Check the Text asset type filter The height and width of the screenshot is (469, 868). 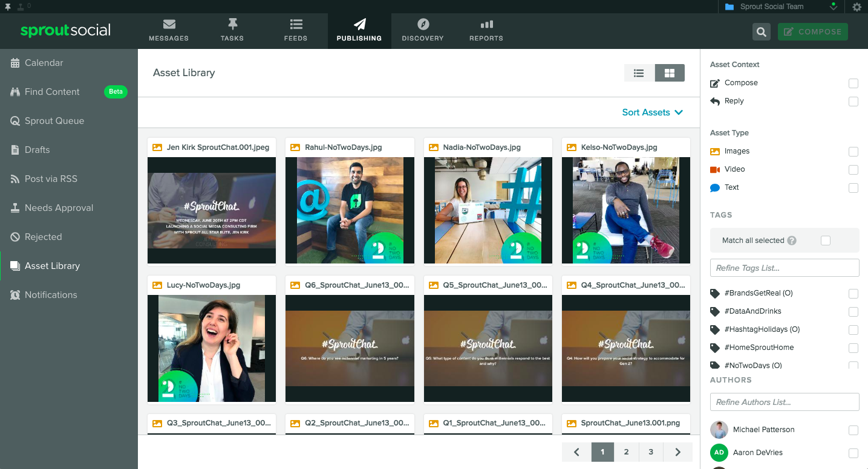[x=853, y=188]
